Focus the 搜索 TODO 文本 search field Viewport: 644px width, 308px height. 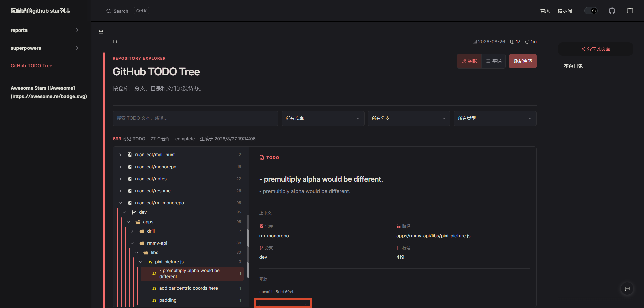(196, 118)
